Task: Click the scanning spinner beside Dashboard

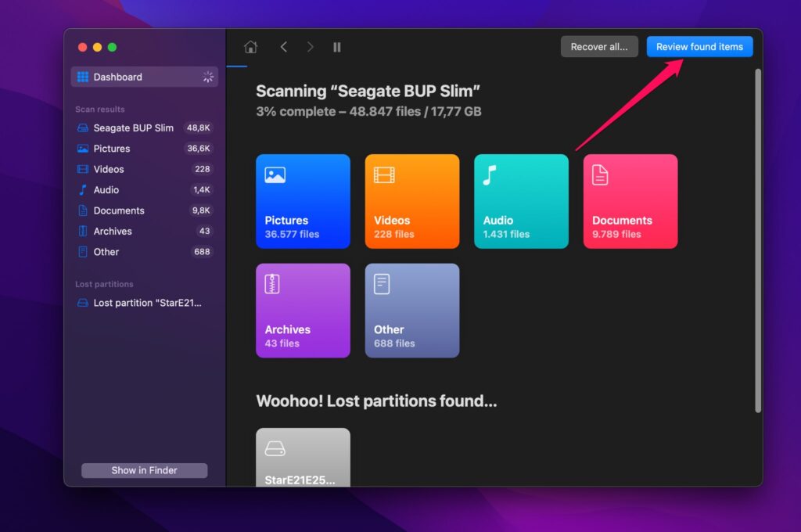Action: point(208,77)
